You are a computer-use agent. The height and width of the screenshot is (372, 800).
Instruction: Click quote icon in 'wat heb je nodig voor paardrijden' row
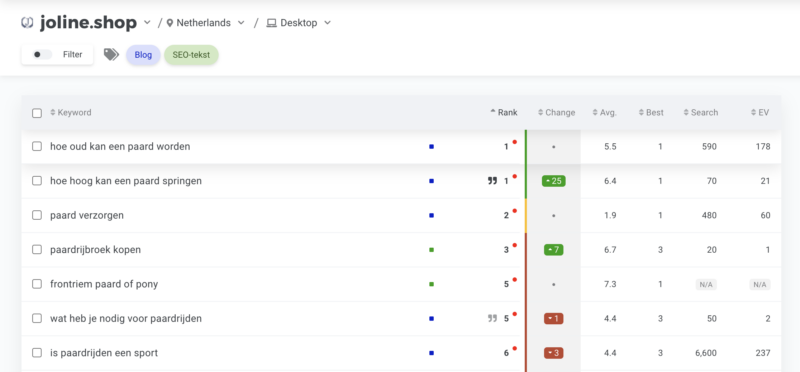[492, 318]
